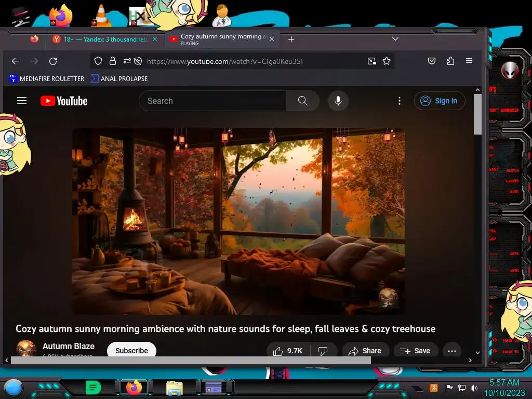Open Firefox application hamburger menu
532x399 pixels.
pos(469,61)
